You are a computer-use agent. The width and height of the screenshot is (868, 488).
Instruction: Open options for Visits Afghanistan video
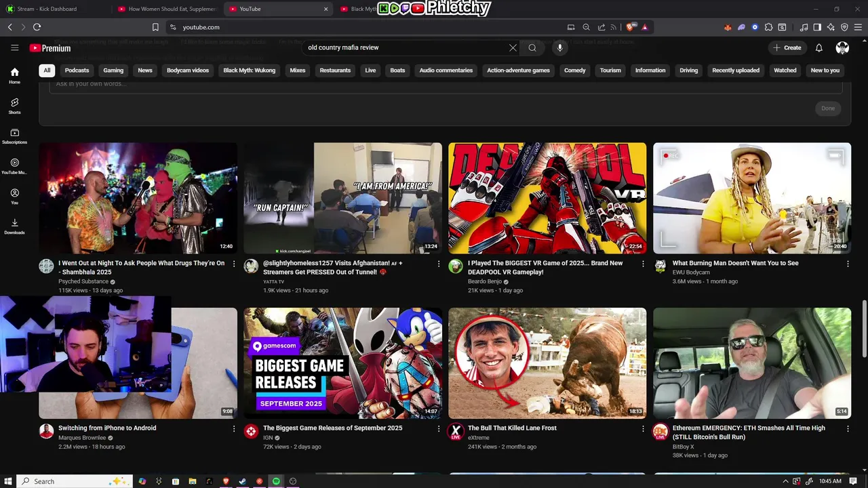439,264
